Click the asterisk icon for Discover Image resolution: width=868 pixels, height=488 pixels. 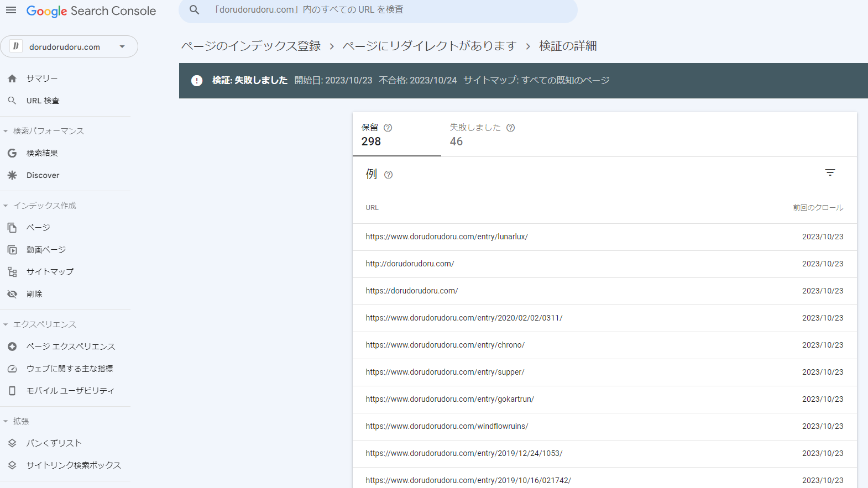(12, 175)
